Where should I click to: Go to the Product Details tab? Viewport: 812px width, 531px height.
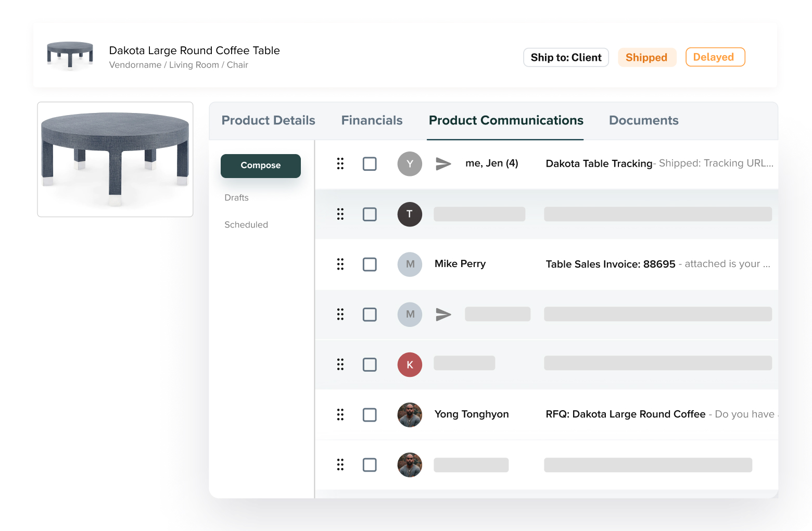pyautogui.click(x=268, y=120)
